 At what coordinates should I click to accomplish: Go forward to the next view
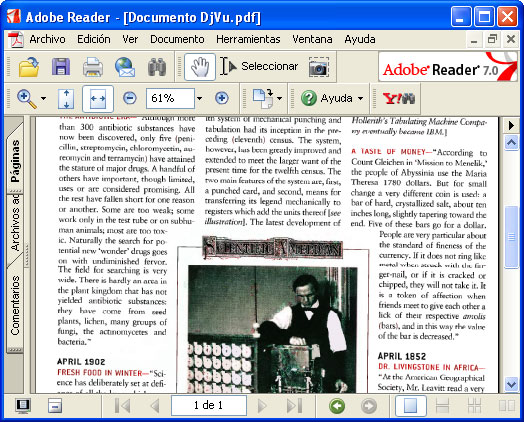tap(369, 406)
